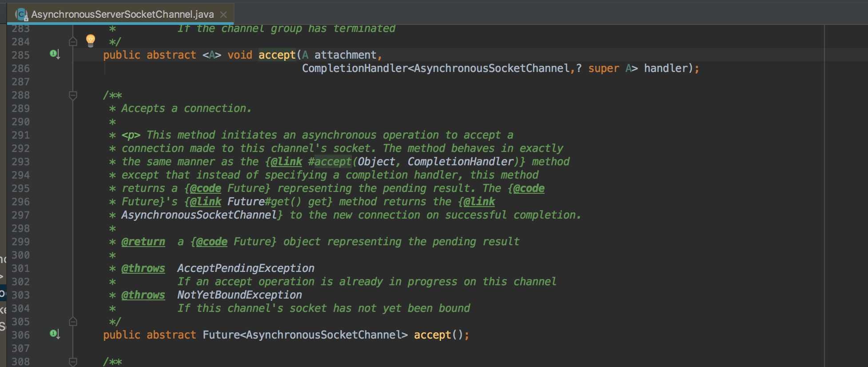This screenshot has width=868, height=367.
Task: Click the super keyword on line 286
Action: click(604, 68)
